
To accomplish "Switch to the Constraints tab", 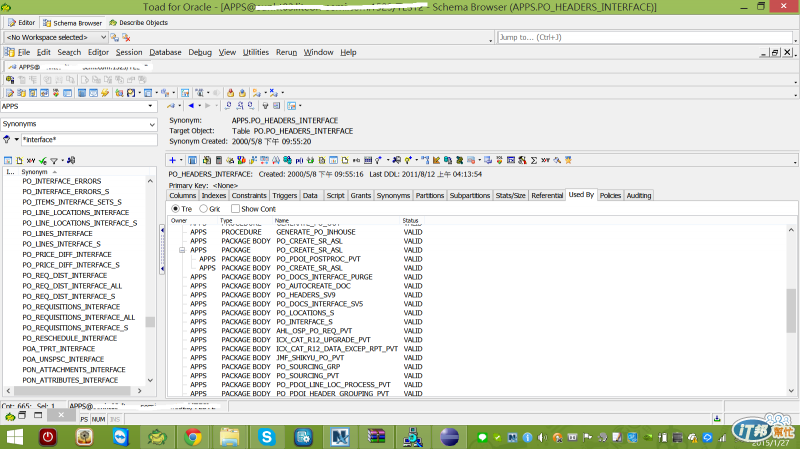I will [x=249, y=195].
